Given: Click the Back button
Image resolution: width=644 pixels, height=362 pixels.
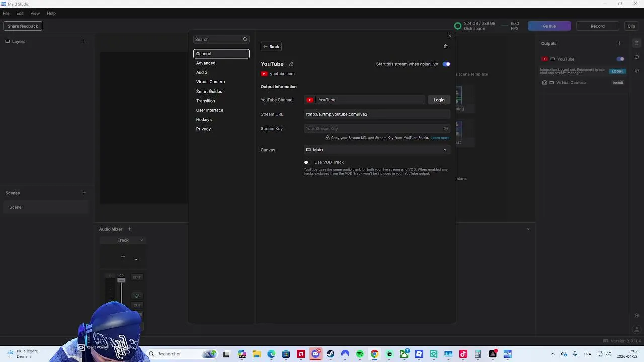Looking at the screenshot, I should [x=271, y=47].
